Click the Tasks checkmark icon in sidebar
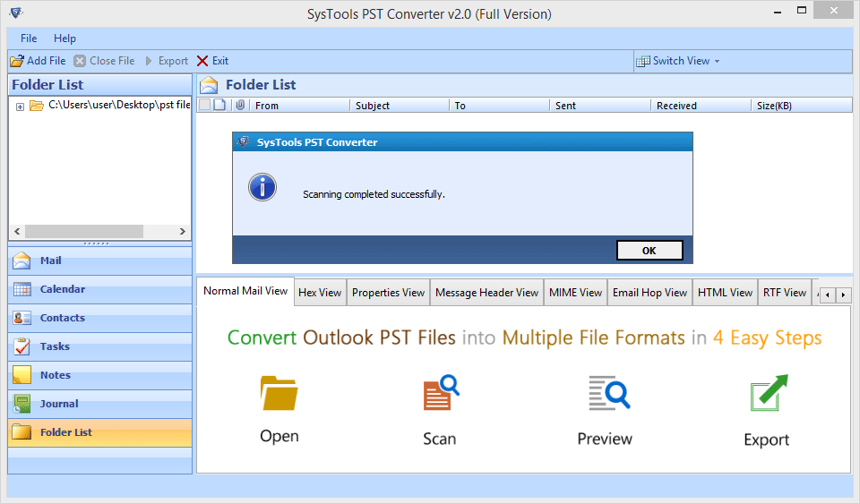The width and height of the screenshot is (860, 504). (x=21, y=346)
